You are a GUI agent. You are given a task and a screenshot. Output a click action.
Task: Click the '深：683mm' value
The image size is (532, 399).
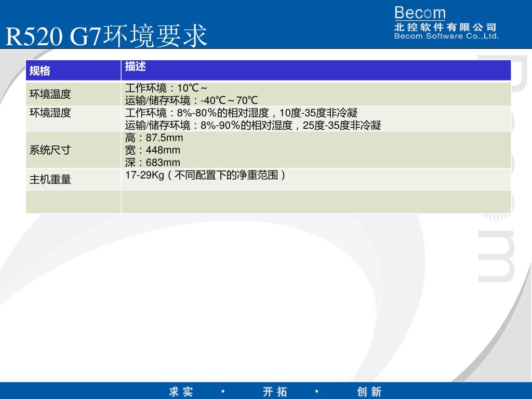click(153, 162)
